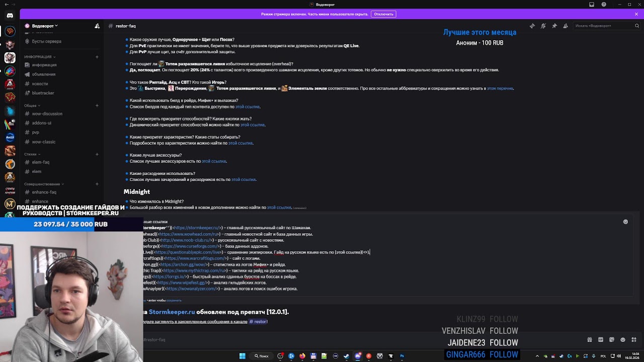This screenshot has width=644, height=362.
Task: Open the enhance-faq channel
Action: [44, 192]
